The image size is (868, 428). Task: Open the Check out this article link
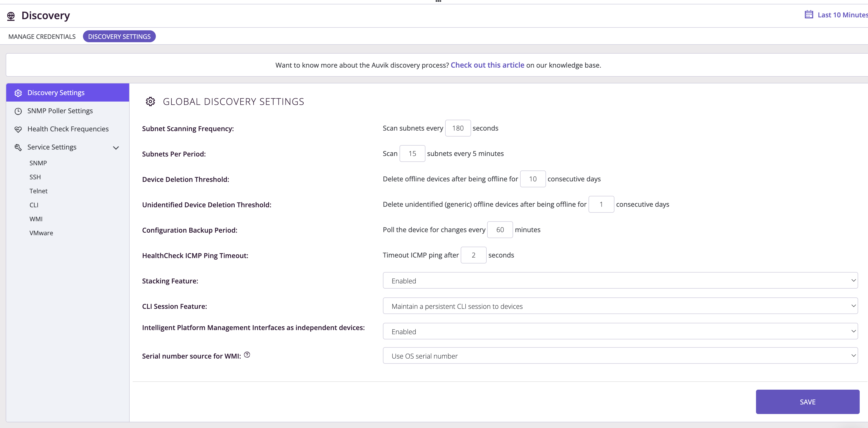pyautogui.click(x=487, y=65)
